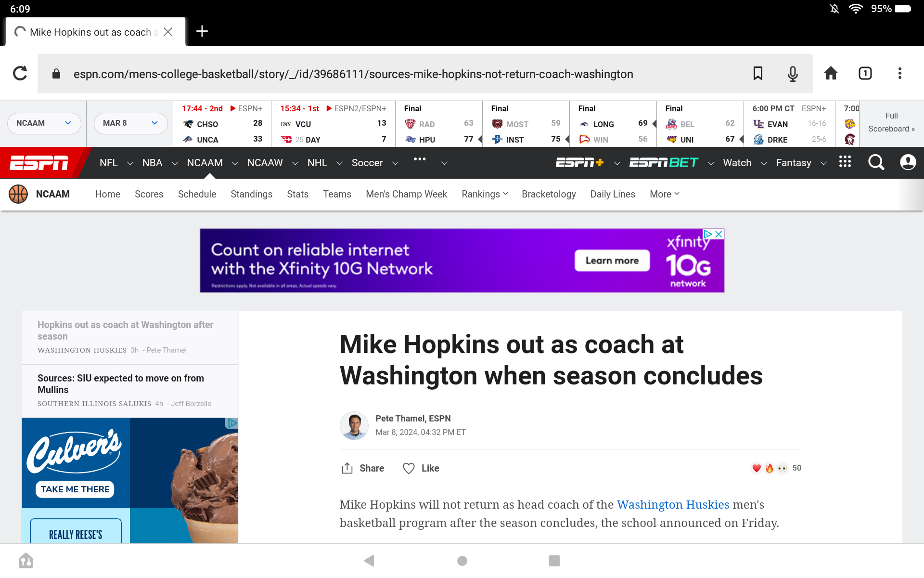Open Pete Thamel's author photo
Screen dimensions: 924x578
coord(354,426)
